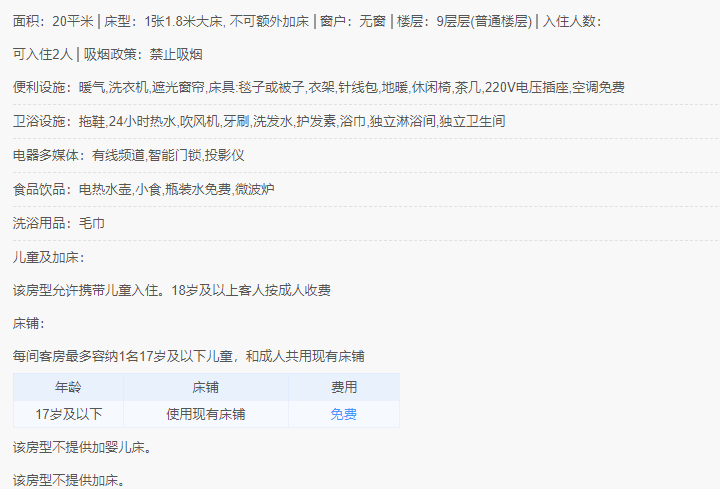Click the 洗浴用品 toiletries label
The width and height of the screenshot is (720, 489).
[x=39, y=223]
